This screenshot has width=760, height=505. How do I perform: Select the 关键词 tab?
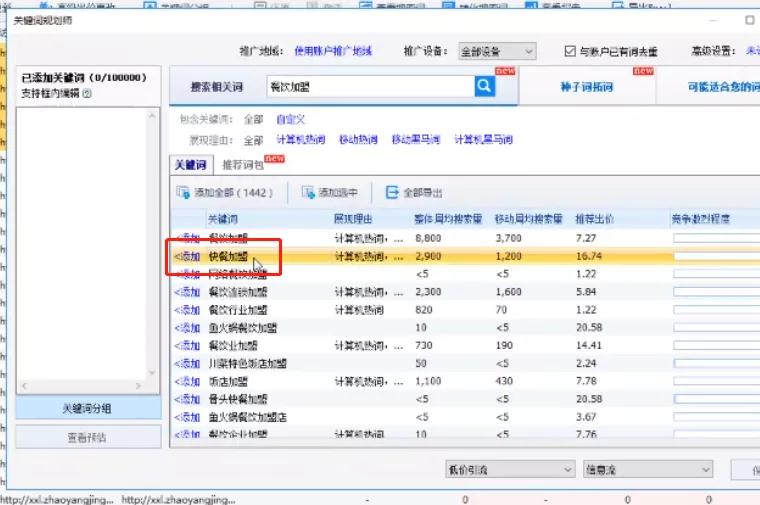coord(190,165)
